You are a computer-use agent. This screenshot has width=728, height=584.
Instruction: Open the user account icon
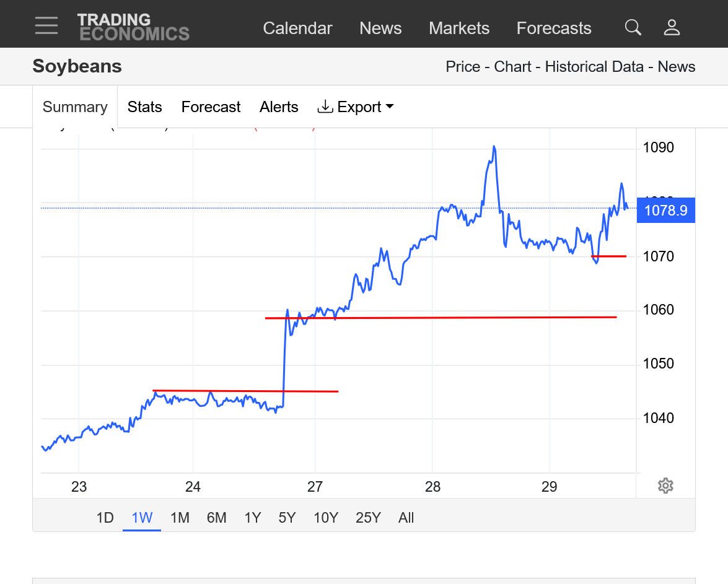(672, 27)
